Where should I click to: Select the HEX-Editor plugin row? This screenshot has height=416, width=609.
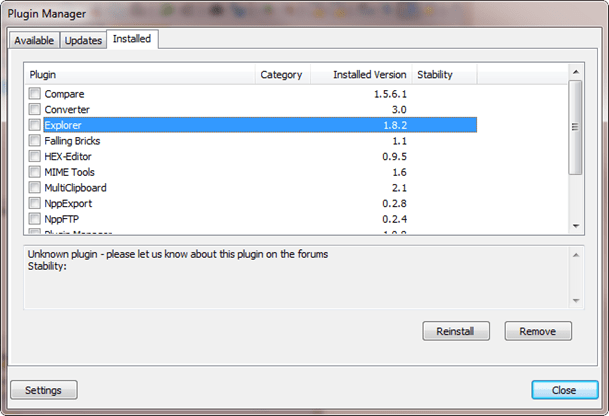click(253, 156)
